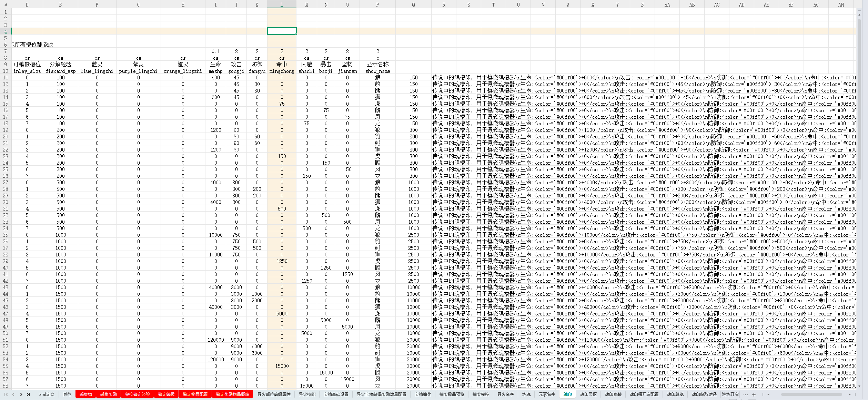Open the red 采集物 sheet tab

point(85,394)
